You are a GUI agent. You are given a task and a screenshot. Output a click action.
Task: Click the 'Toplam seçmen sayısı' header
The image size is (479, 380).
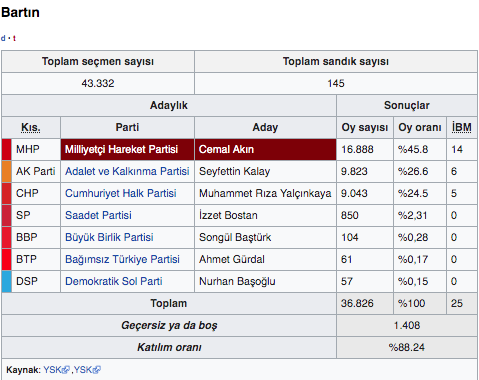click(x=98, y=61)
